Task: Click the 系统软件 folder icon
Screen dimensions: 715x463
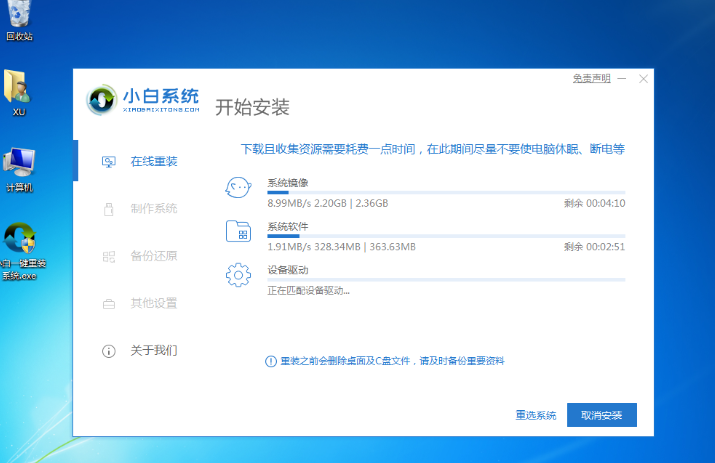Action: 238,232
